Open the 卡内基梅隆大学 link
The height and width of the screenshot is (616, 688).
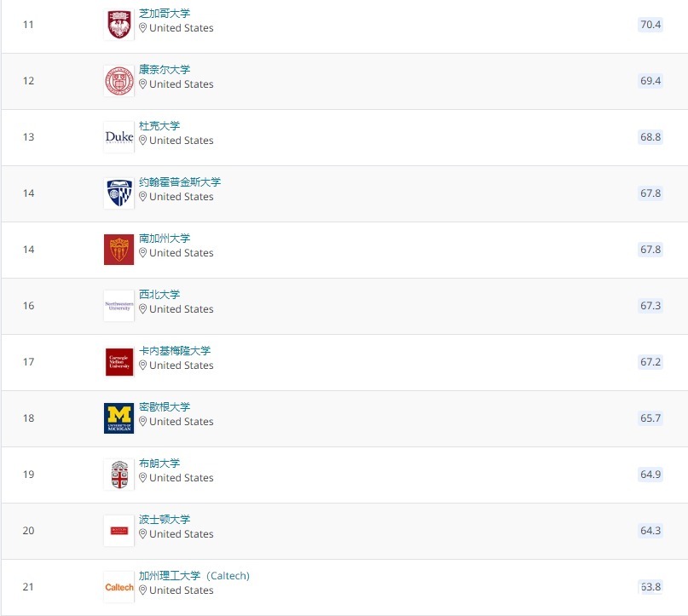[175, 351]
